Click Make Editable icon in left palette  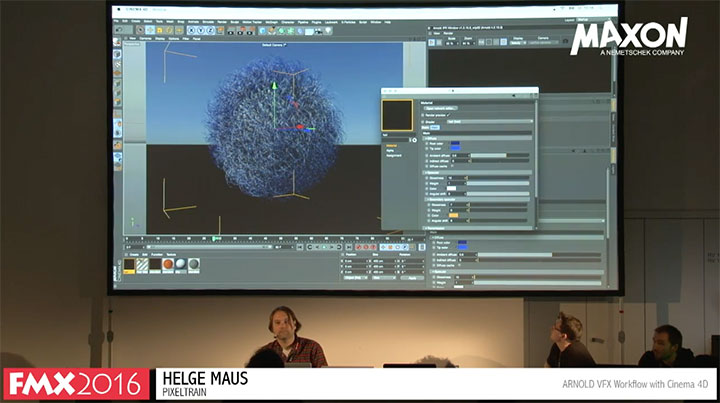coord(118,42)
